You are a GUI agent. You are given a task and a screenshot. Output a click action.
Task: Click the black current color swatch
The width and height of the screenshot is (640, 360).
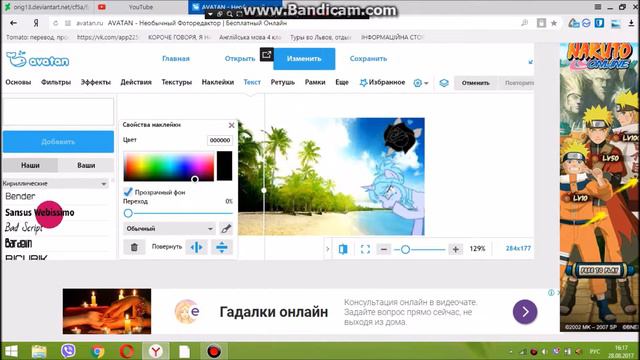[224, 166]
